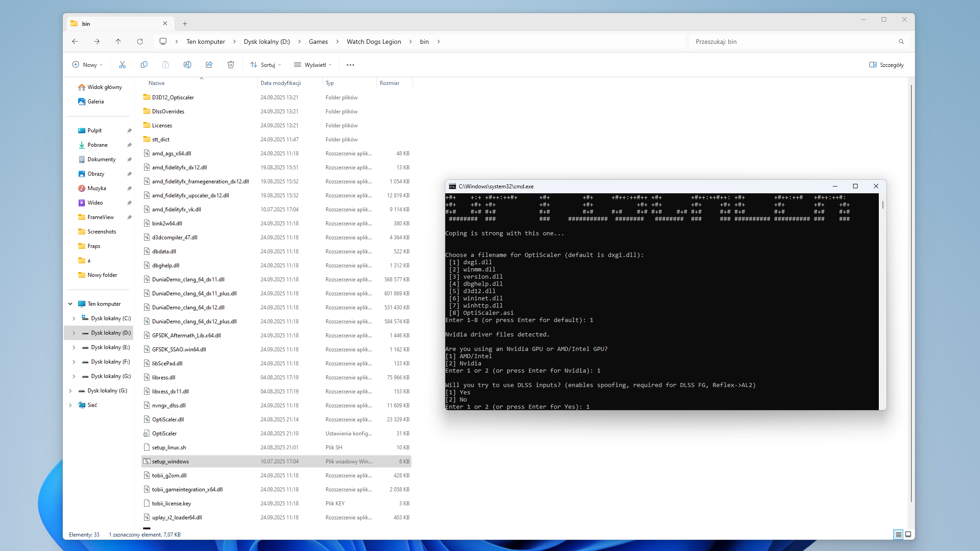The image size is (980, 551).
Task: Select the stt_dict folder
Action: [276, 140]
